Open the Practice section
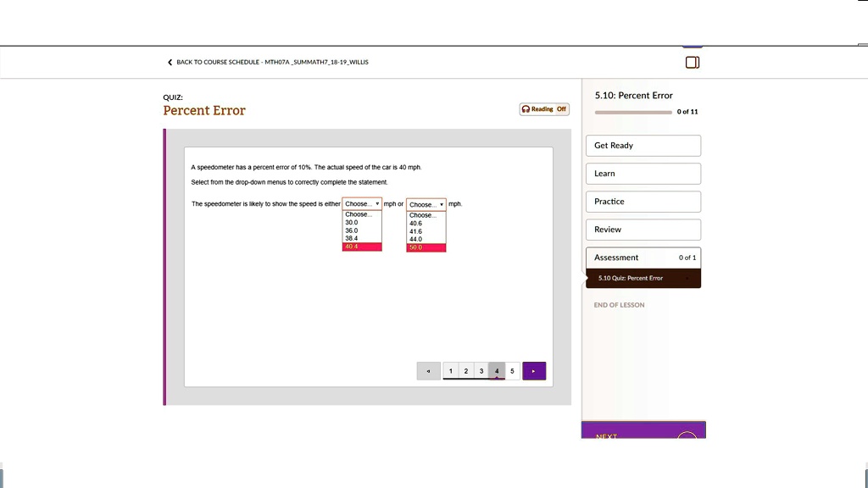This screenshot has width=868, height=488. click(x=643, y=202)
